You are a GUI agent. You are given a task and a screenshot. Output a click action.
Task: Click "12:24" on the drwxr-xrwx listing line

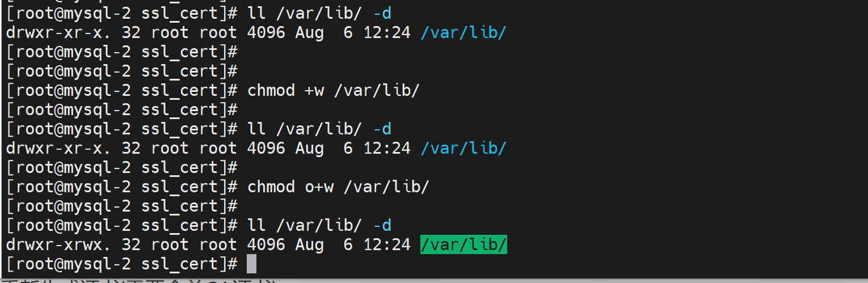pos(386,245)
